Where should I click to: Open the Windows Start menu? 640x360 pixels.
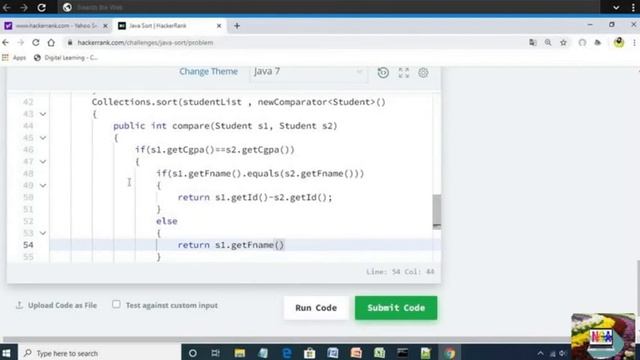pos(7,353)
